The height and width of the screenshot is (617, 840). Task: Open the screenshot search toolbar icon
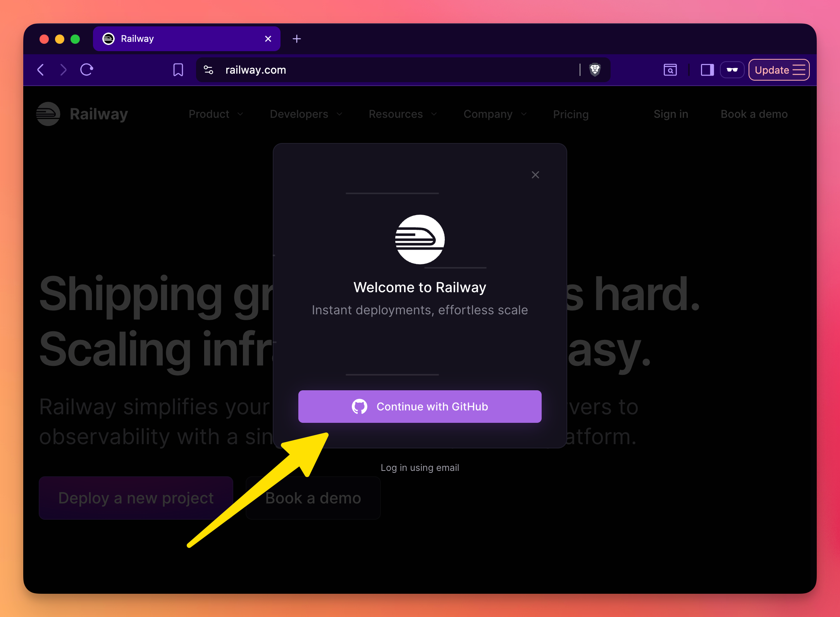tap(670, 70)
